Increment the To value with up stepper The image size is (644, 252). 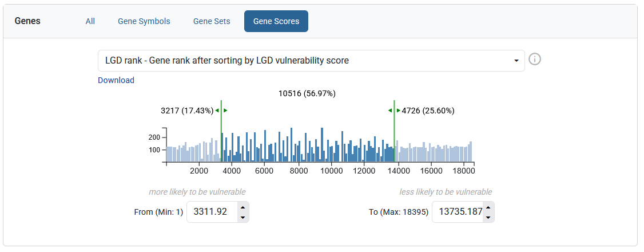(x=488, y=207)
